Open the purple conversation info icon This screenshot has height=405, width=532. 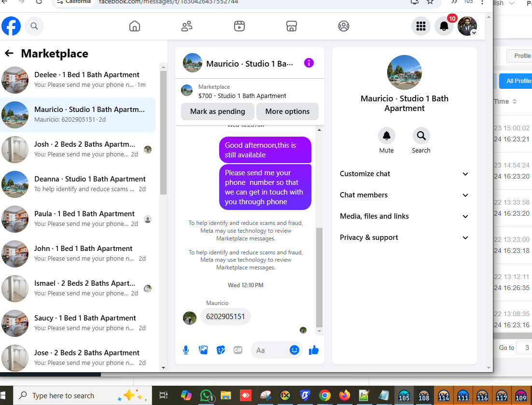pyautogui.click(x=309, y=63)
